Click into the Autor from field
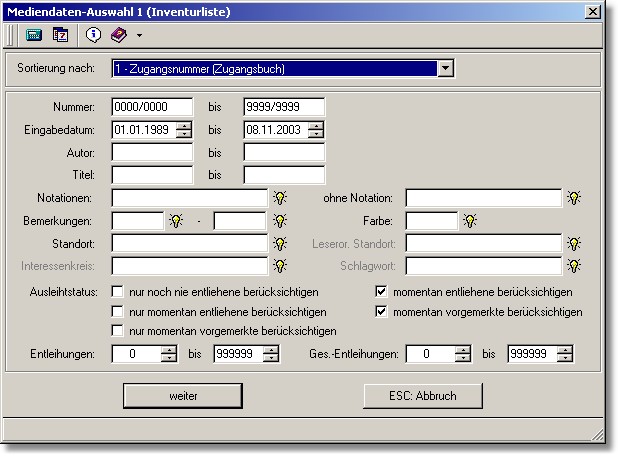The image size is (618, 456). tap(152, 152)
